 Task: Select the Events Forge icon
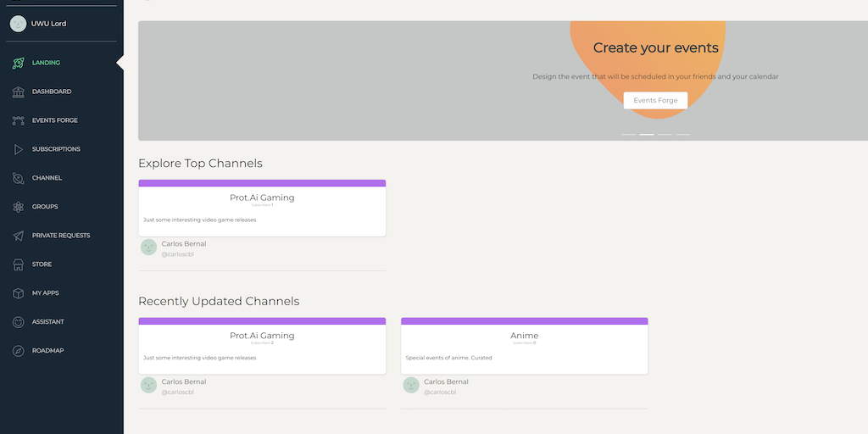pyautogui.click(x=18, y=120)
